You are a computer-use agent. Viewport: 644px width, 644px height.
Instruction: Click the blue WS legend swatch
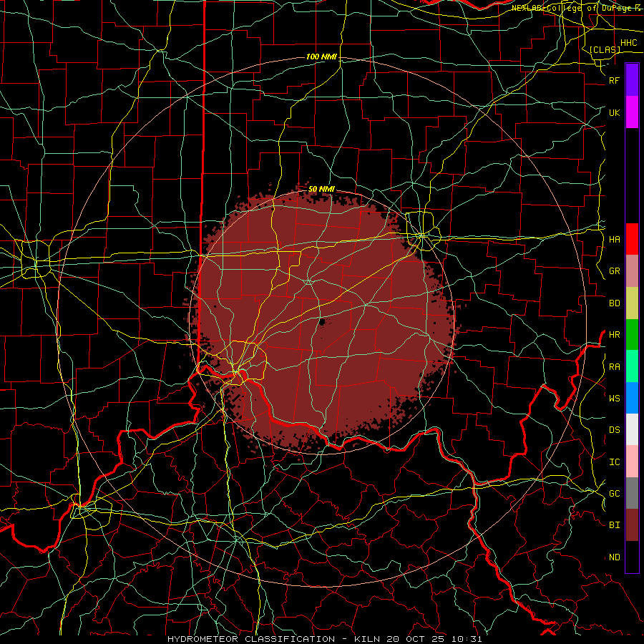point(632,398)
